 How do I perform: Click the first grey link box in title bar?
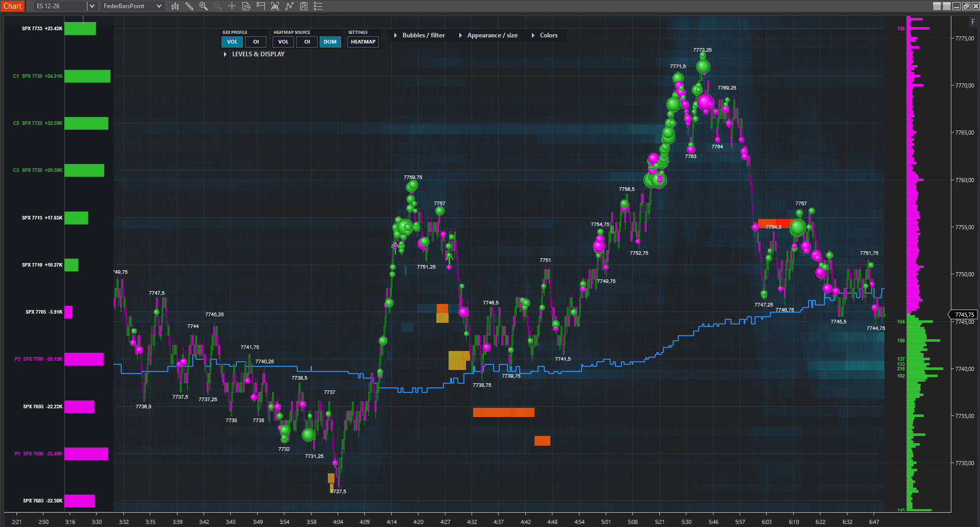pos(937,6)
